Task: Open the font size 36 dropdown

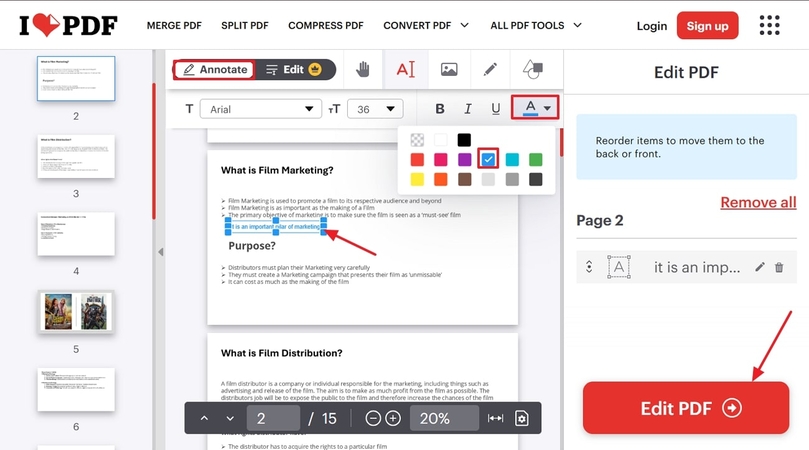Action: pyautogui.click(x=375, y=109)
